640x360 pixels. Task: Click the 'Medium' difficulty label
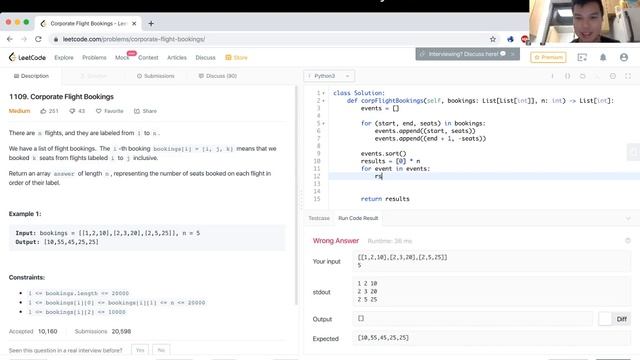[x=20, y=111]
